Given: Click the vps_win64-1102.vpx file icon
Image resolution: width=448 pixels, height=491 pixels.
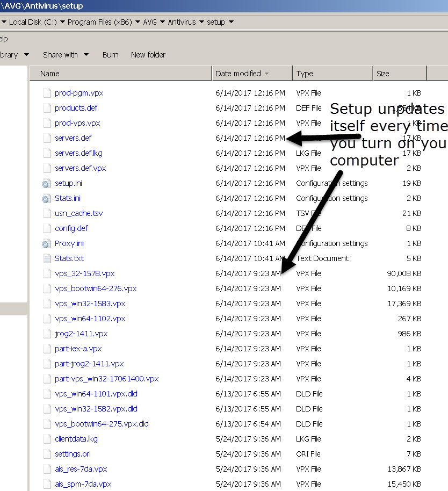Looking at the screenshot, I should click(x=47, y=319).
